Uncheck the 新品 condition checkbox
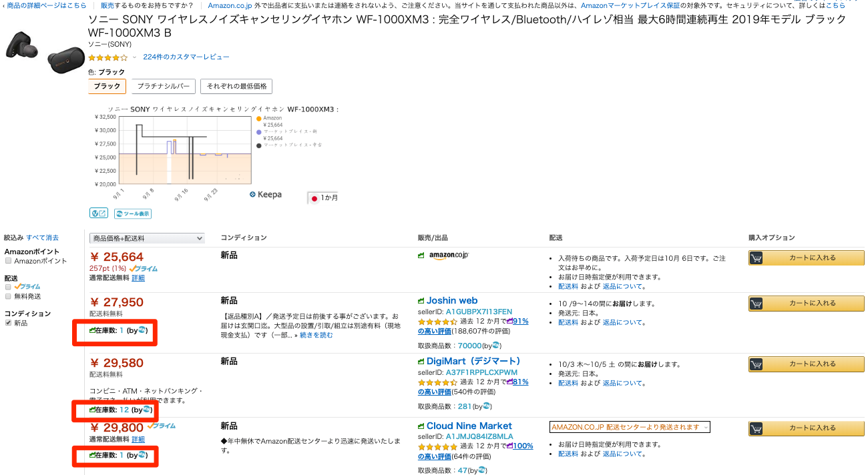 pyautogui.click(x=8, y=322)
